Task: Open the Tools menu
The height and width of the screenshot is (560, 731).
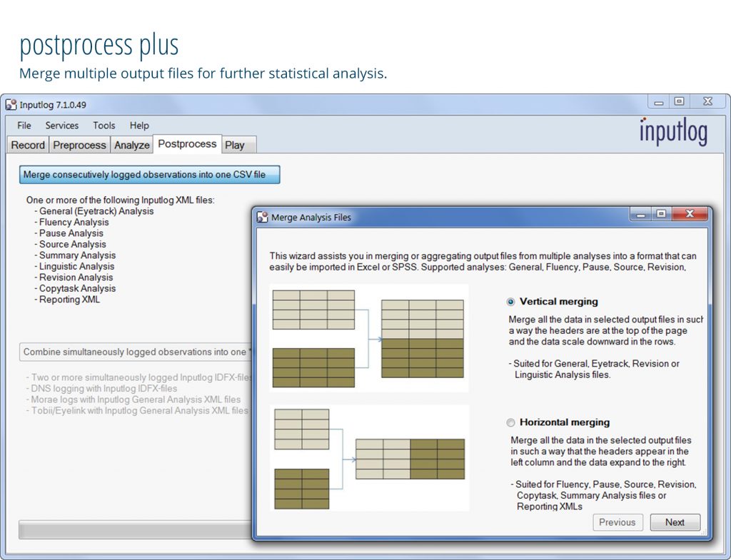Action: point(104,126)
